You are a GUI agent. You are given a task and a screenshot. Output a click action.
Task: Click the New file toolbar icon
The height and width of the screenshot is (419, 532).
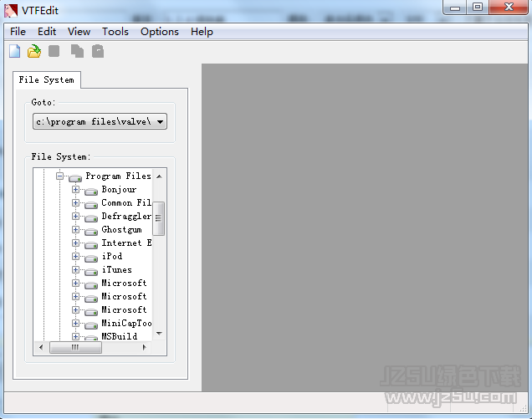(14, 51)
